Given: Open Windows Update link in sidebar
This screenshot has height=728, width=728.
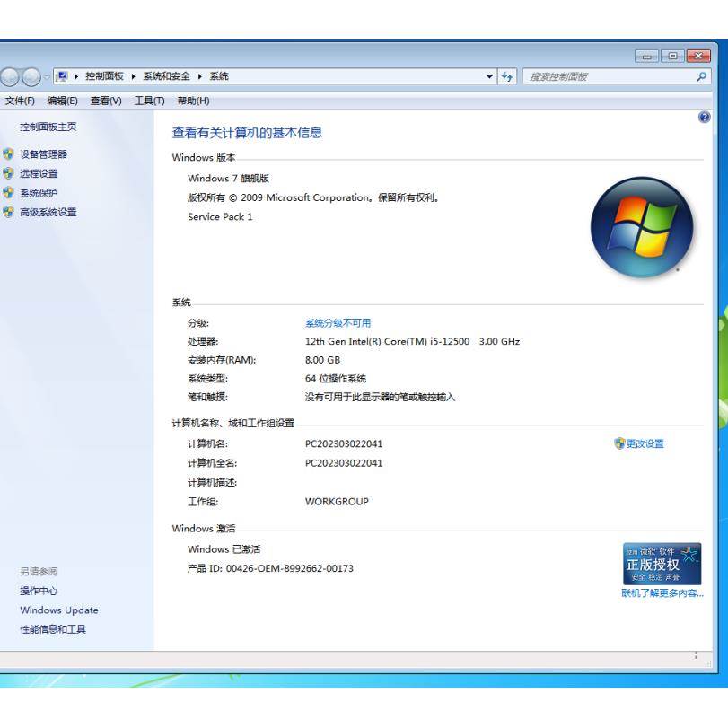Looking at the screenshot, I should click(59, 610).
